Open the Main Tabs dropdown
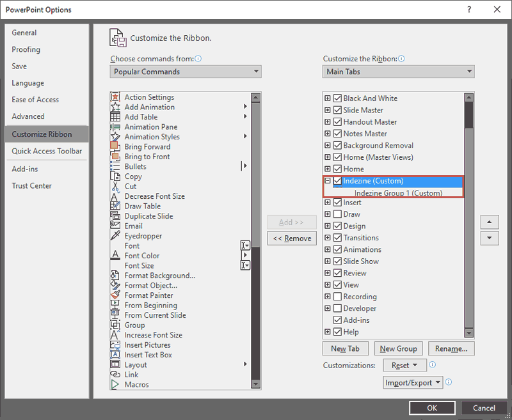Viewport: 512px width, 420px height. tap(398, 71)
